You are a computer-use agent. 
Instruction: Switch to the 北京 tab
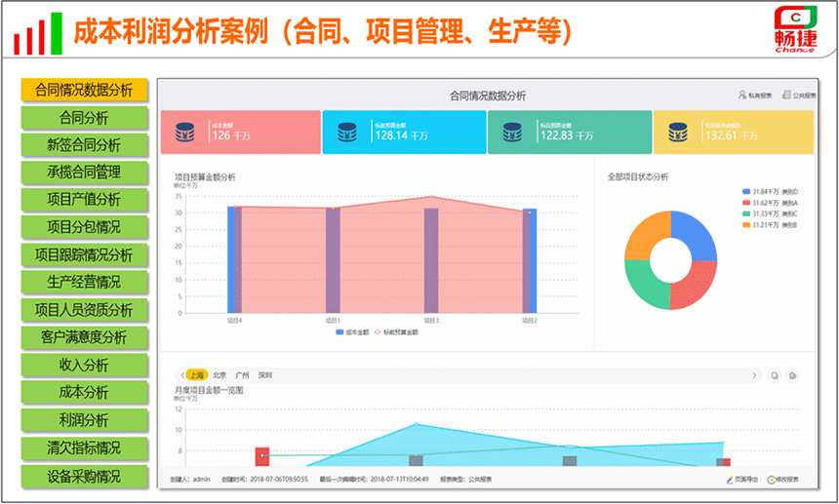pos(220,375)
